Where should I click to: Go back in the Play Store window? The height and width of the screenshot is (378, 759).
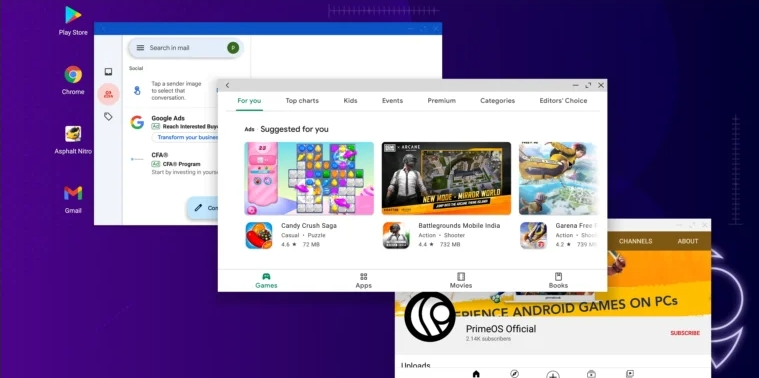[x=228, y=85]
